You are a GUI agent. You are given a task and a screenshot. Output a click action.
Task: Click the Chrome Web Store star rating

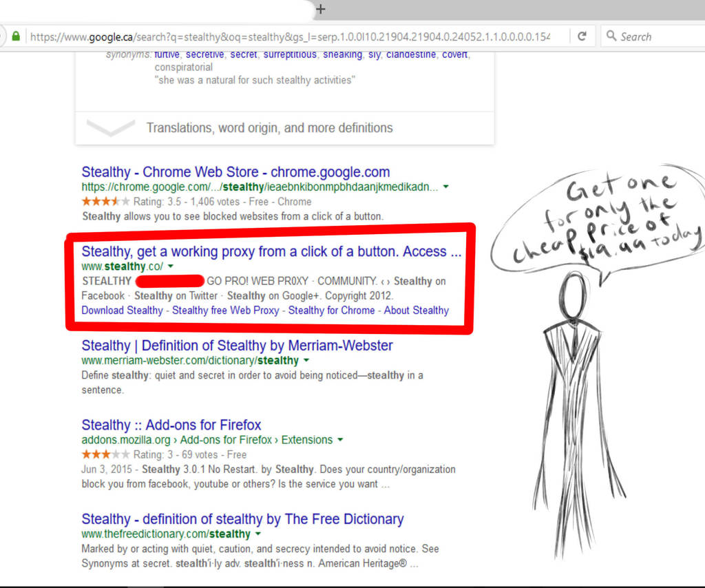click(105, 202)
